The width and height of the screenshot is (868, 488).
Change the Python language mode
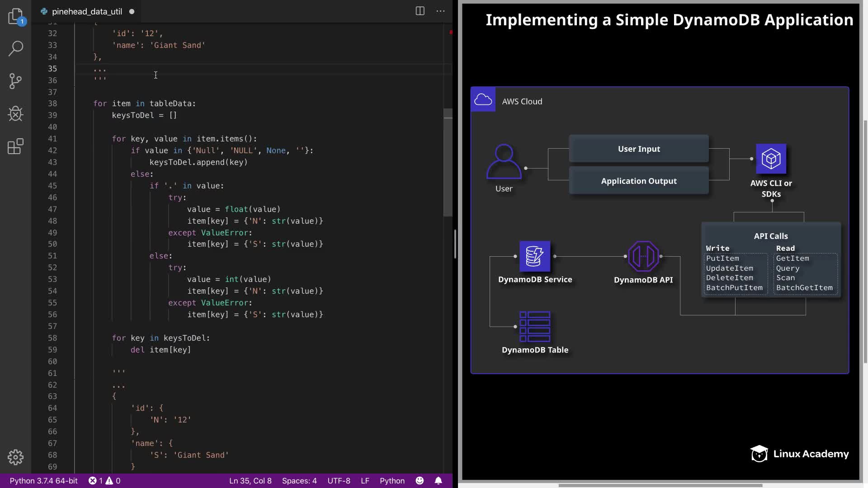tap(392, 481)
